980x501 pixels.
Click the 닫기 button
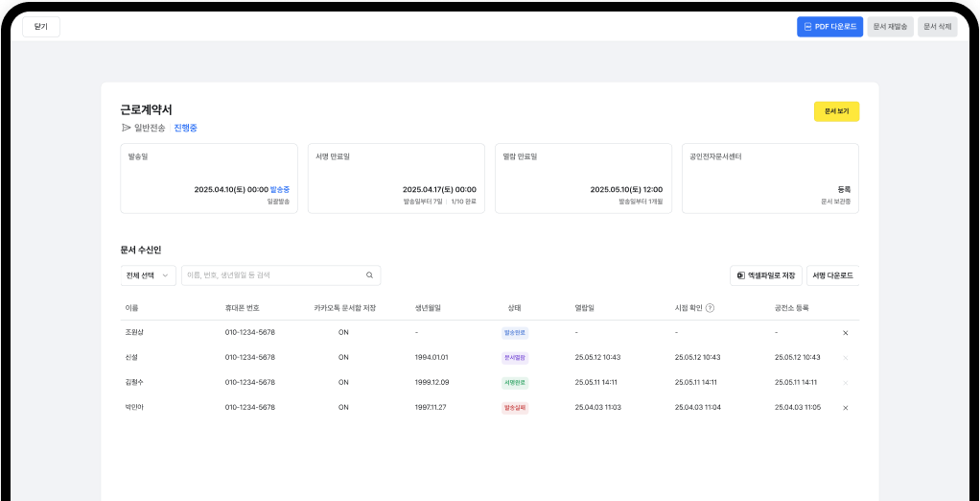click(41, 27)
